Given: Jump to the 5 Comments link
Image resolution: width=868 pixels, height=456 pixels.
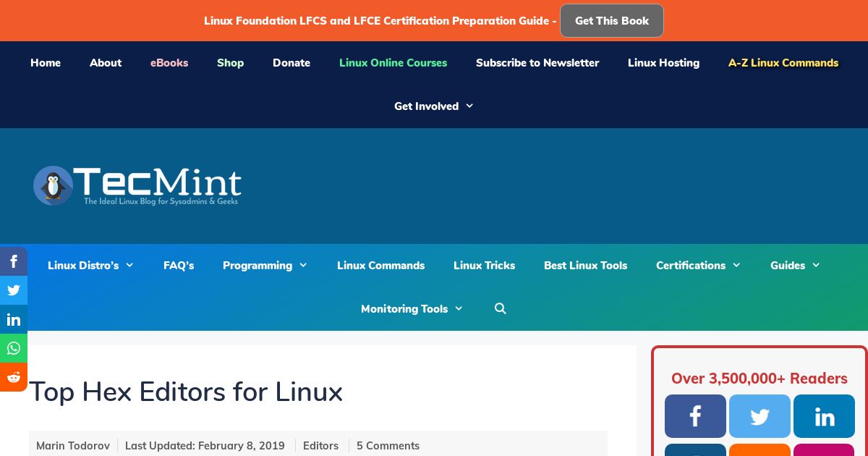Looking at the screenshot, I should [x=388, y=446].
